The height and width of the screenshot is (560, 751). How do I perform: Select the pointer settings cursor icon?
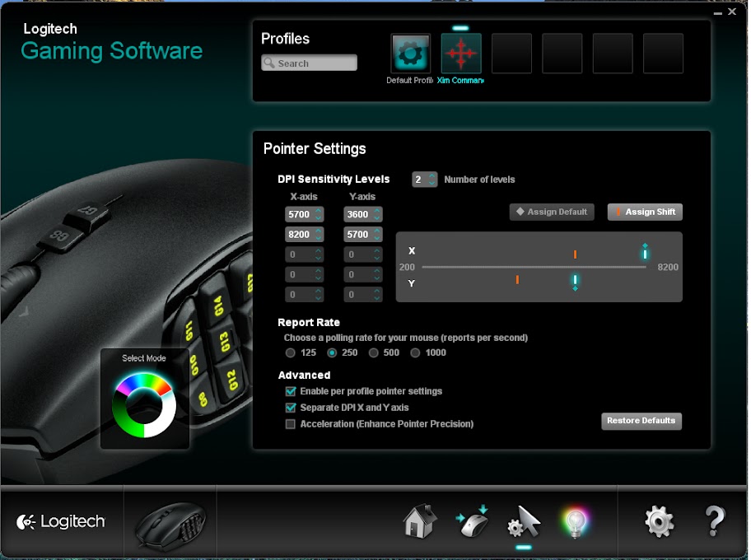coord(524,521)
